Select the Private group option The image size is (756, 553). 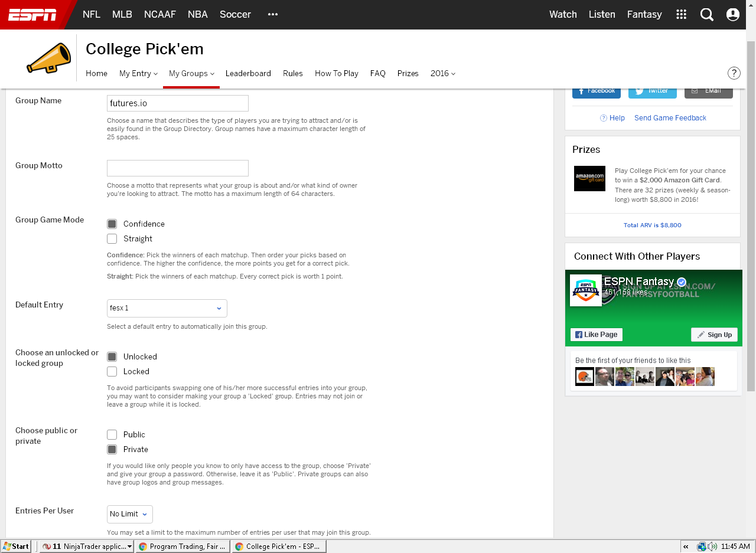click(x=112, y=449)
